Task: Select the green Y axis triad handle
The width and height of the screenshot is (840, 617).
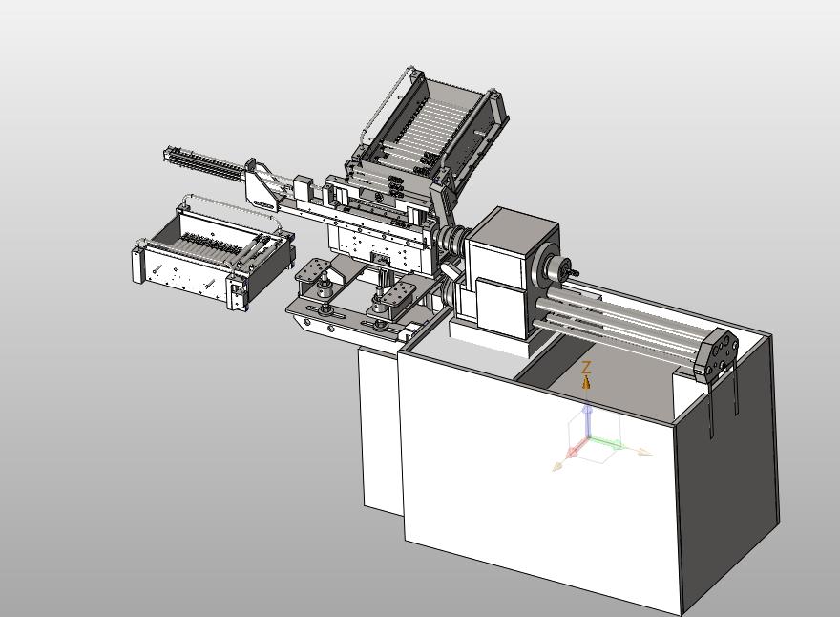Action: [605, 442]
